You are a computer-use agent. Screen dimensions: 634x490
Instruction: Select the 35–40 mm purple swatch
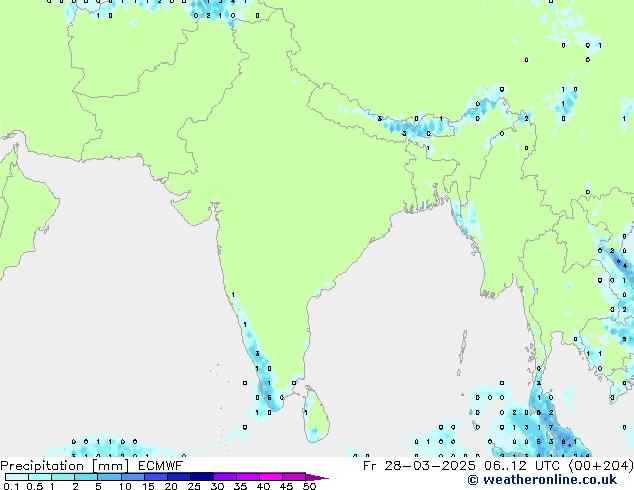click(248, 477)
